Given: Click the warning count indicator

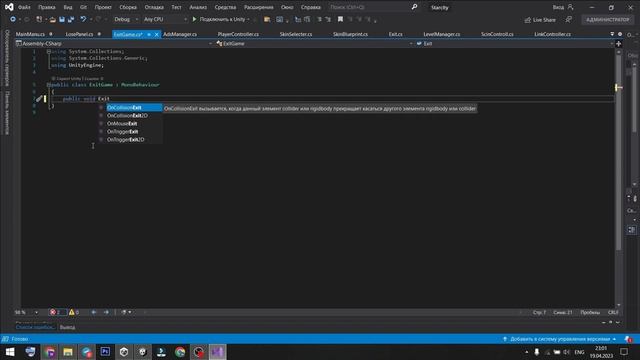Looking at the screenshot, I should pyautogui.click(x=74, y=312).
